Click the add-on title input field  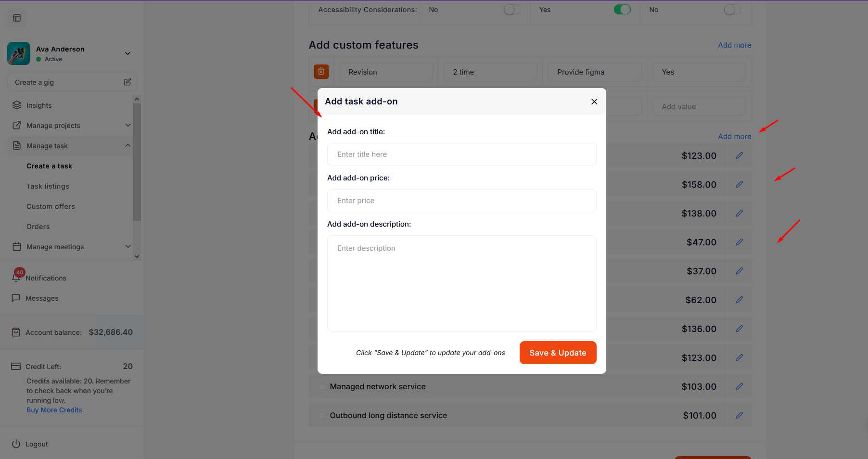(x=461, y=154)
